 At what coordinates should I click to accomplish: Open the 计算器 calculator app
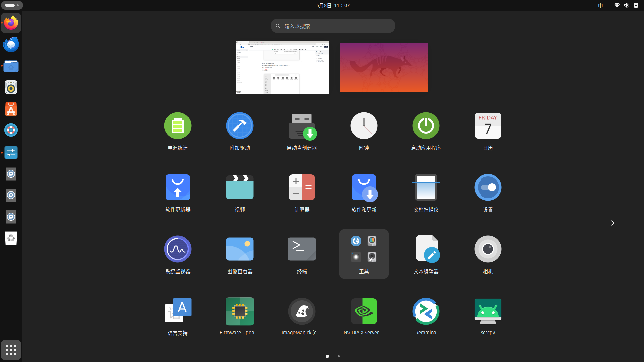[302, 188]
